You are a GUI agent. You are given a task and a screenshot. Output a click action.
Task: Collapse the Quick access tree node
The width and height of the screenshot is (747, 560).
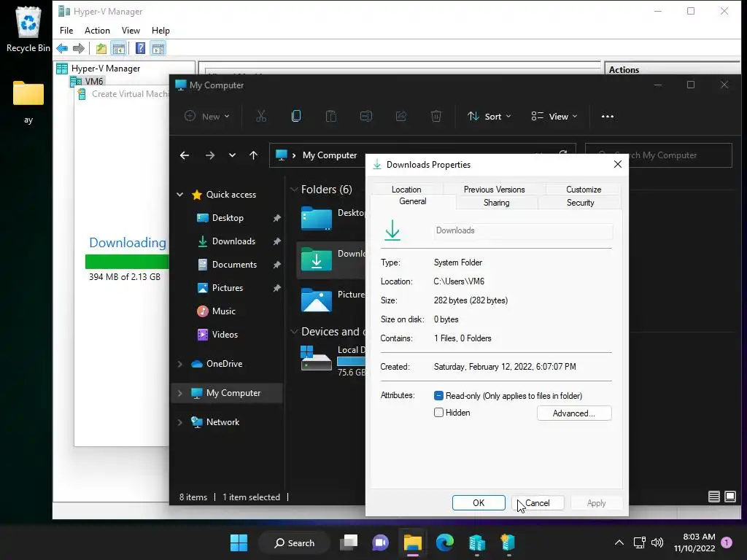tap(180, 194)
